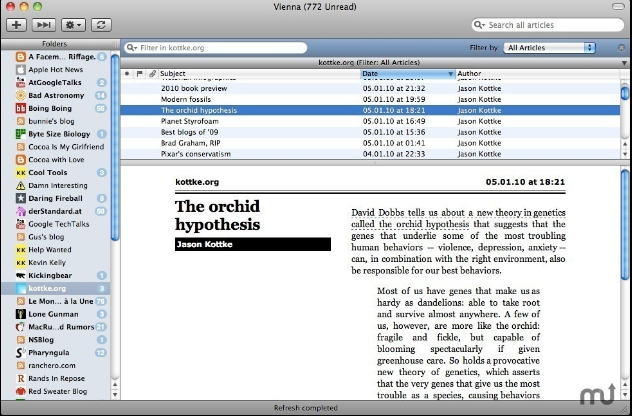The height and width of the screenshot is (416, 632).
Task: Sort by read status dot column
Action: [x=127, y=73]
